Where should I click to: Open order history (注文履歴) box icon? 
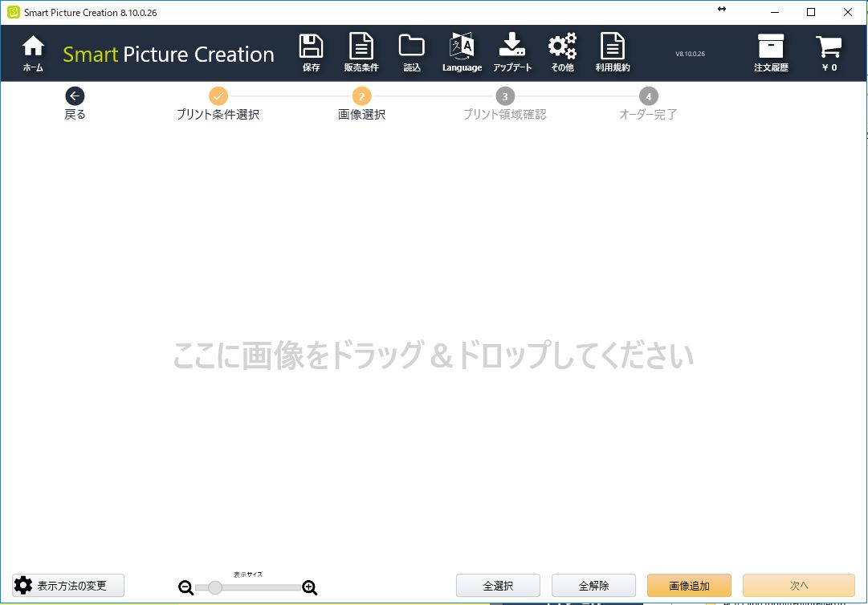coord(771,47)
